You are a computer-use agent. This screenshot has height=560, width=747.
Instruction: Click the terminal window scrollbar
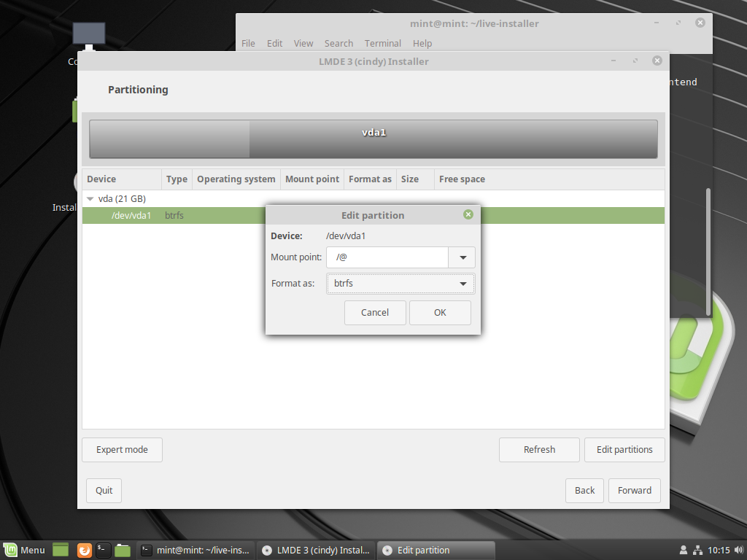coord(708,252)
